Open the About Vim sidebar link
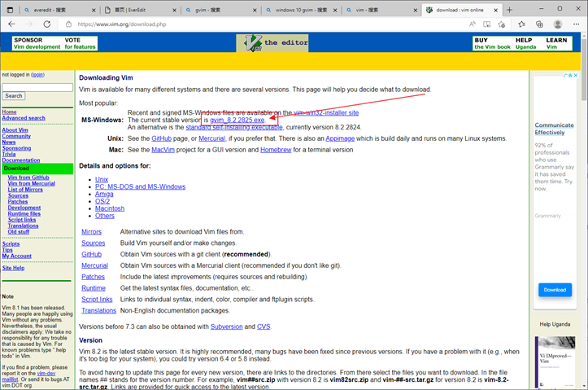Image resolution: width=588 pixels, height=390 pixels. point(15,130)
